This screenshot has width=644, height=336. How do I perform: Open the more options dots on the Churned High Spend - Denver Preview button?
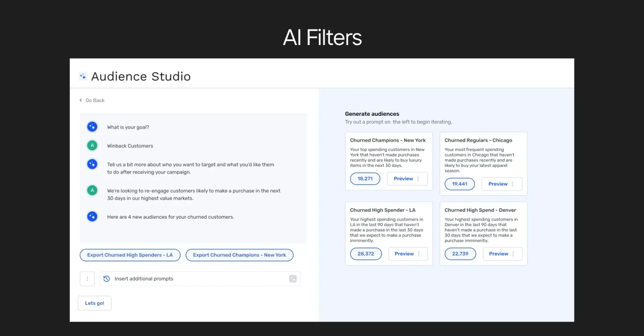(513, 254)
